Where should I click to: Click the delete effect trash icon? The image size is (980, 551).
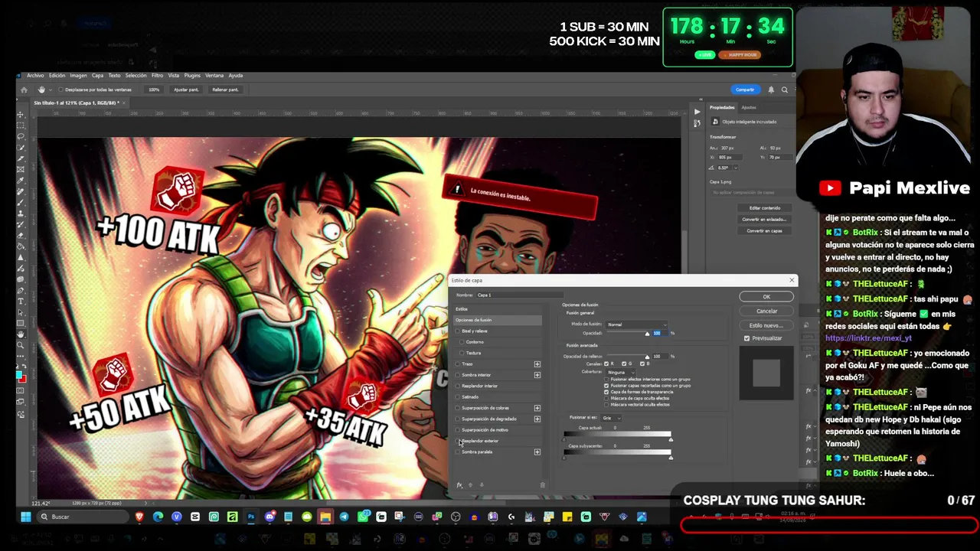[x=543, y=484]
